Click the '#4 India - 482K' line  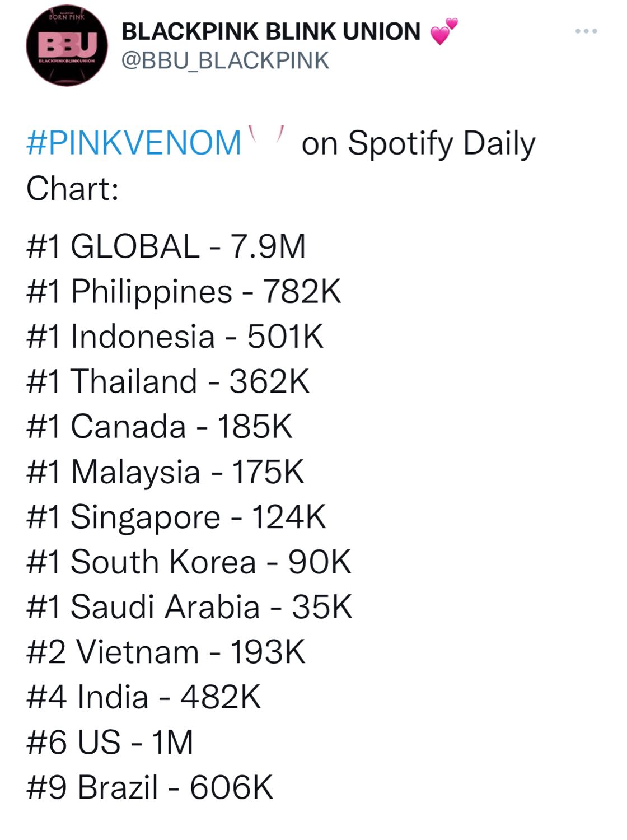(x=143, y=697)
